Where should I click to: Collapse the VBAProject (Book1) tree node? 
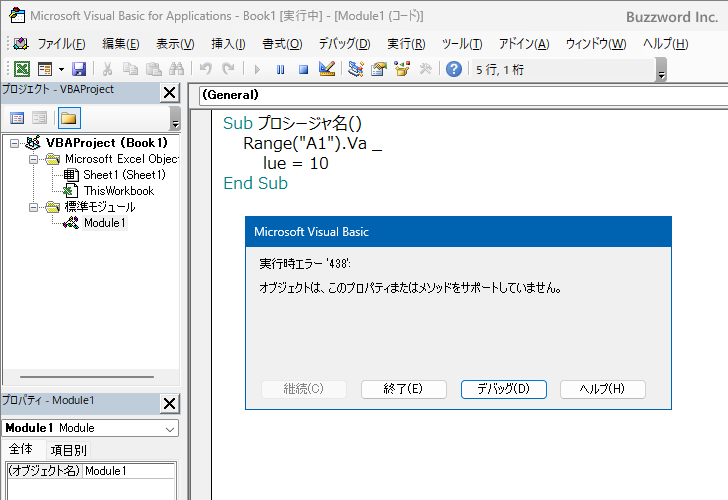pyautogui.click(x=14, y=143)
